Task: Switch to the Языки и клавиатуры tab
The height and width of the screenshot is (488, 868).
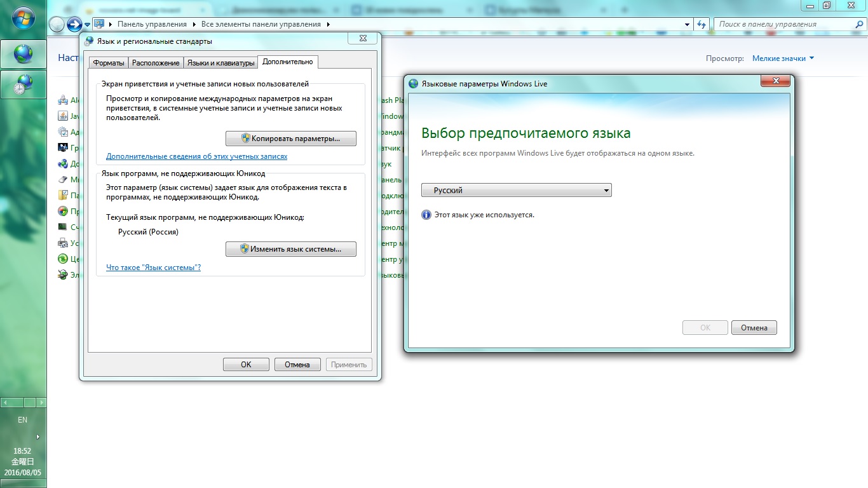Action: pyautogui.click(x=220, y=63)
